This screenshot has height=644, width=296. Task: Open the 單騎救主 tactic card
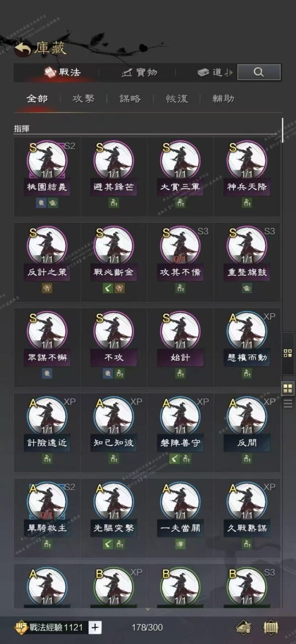[x=47, y=514]
